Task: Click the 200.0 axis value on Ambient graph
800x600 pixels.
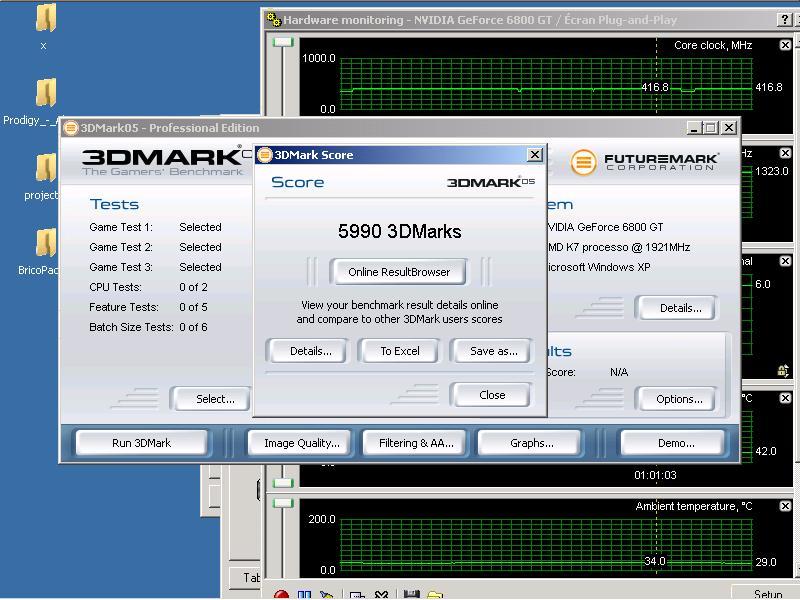Action: coord(321,519)
